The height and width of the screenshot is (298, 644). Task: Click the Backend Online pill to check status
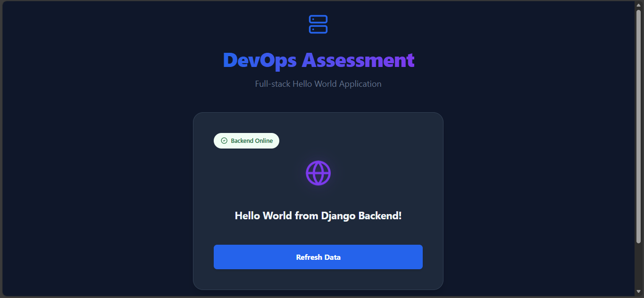(x=246, y=141)
